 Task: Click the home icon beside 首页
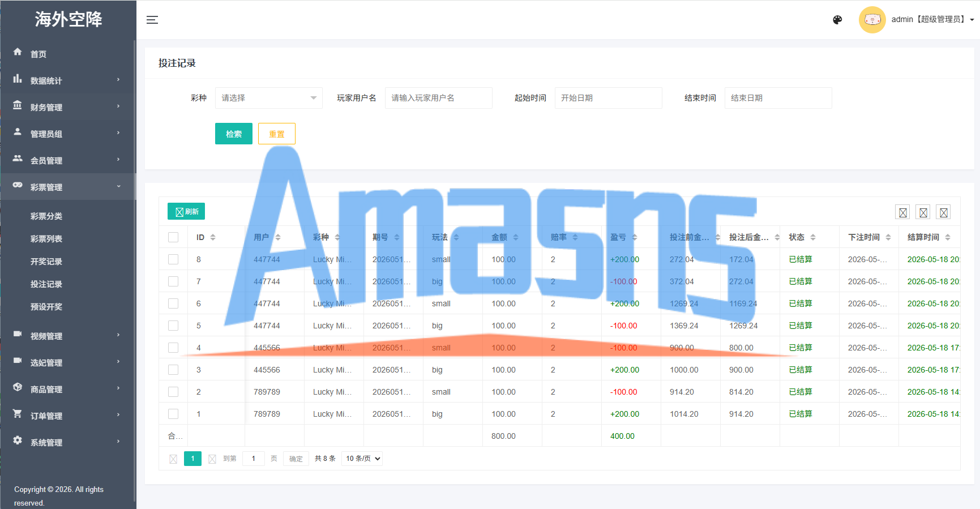pos(18,52)
